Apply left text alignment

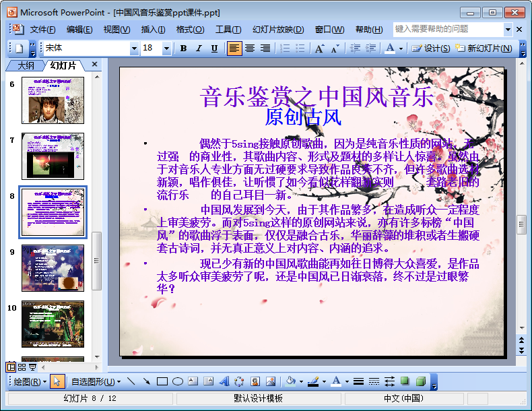pos(234,49)
